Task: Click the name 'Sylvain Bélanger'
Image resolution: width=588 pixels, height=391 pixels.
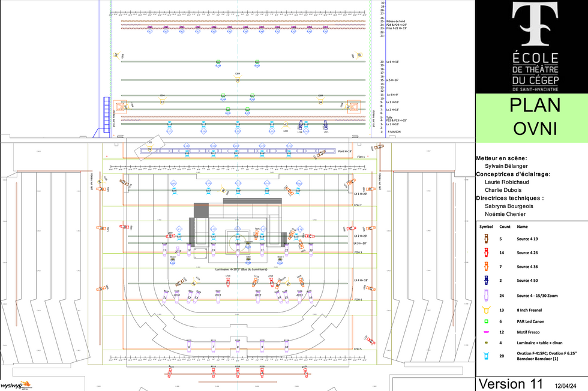Action: 506,166
